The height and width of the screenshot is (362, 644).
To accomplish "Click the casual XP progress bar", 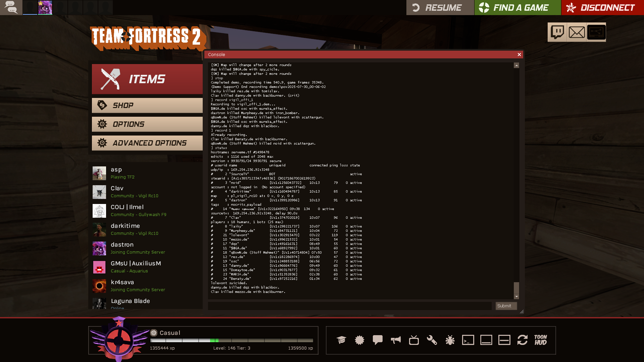I will coord(232,341).
